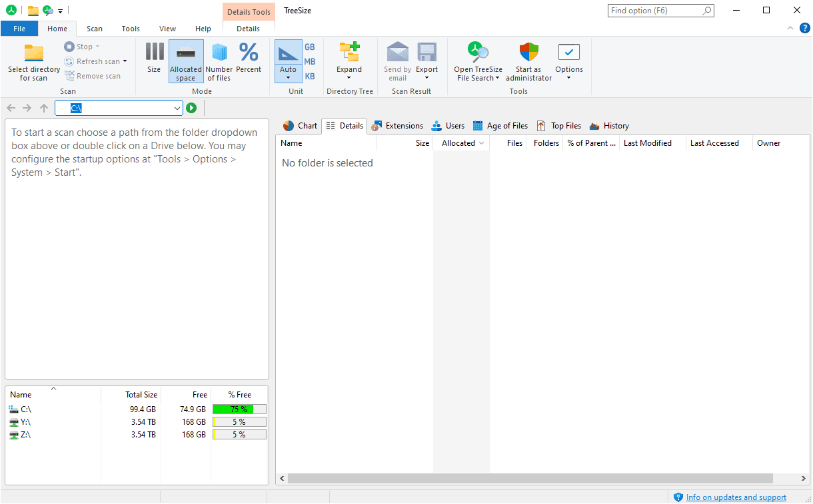The height and width of the screenshot is (504, 813).
Task: Open Expand dropdown arrow
Action: (x=349, y=77)
